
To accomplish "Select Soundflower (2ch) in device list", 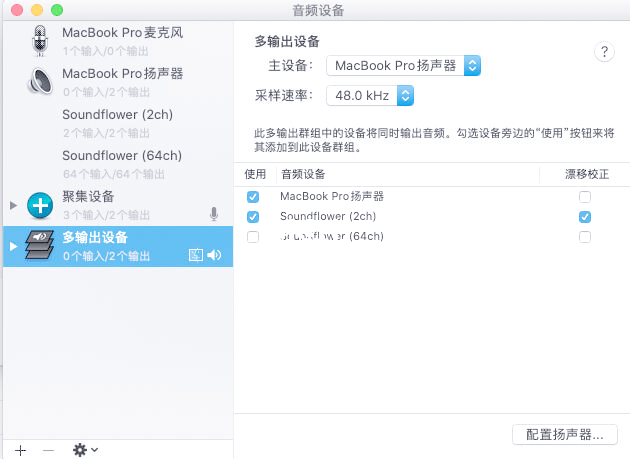I will pos(118,123).
